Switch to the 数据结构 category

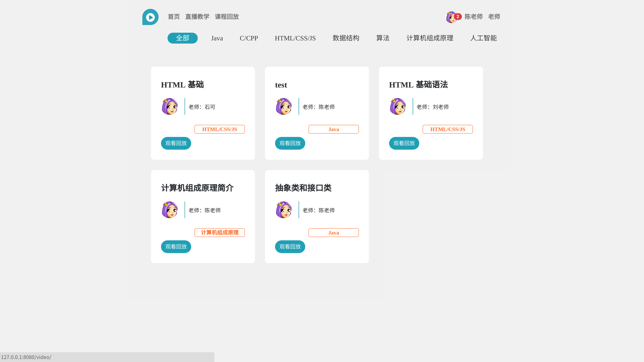tap(346, 38)
